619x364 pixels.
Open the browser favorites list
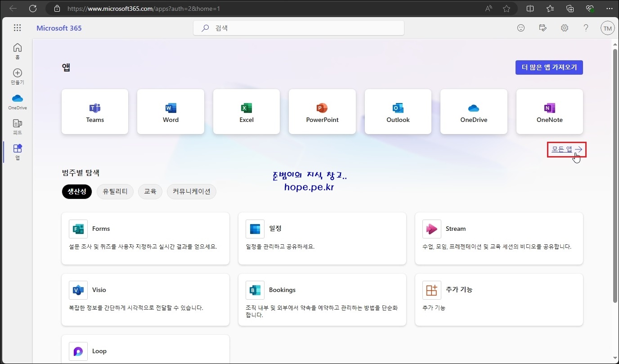pyautogui.click(x=550, y=9)
